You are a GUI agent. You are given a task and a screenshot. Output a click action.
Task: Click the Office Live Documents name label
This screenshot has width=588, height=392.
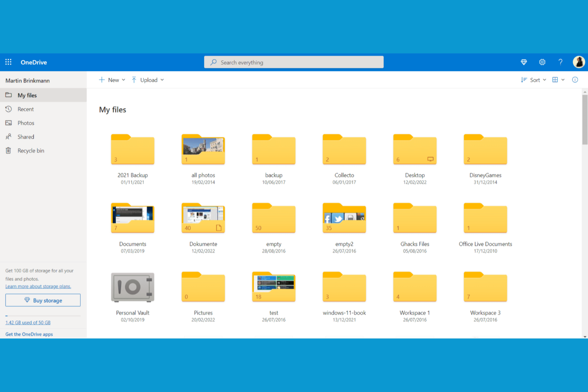tap(485, 244)
